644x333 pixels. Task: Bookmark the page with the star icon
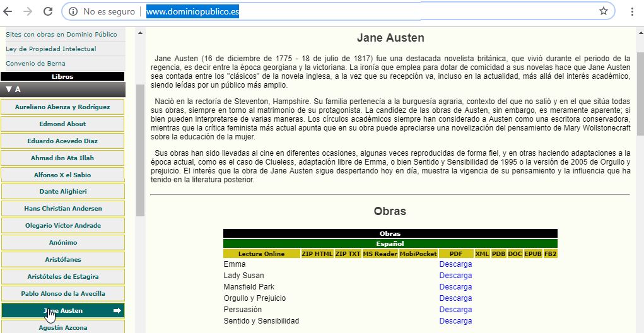point(604,11)
